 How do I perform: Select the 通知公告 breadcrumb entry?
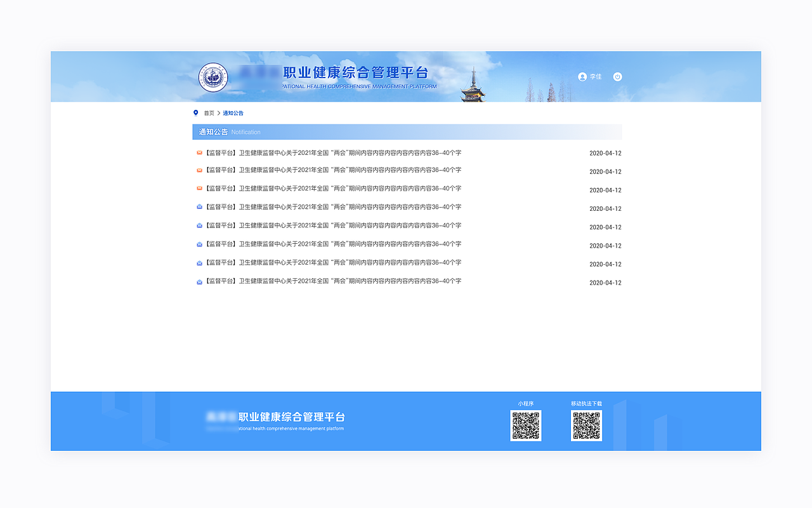tap(233, 112)
